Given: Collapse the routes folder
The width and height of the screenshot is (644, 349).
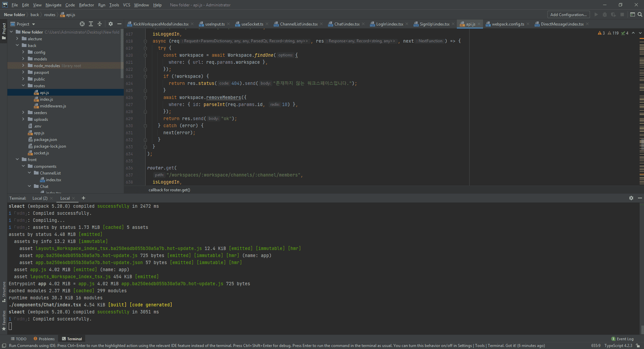Looking at the screenshot, I should 23,86.
